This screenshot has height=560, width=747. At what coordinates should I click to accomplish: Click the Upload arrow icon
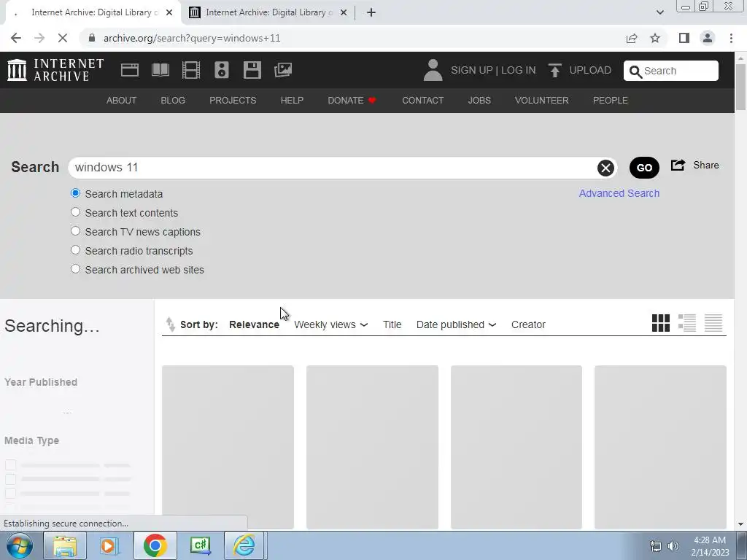[554, 71]
